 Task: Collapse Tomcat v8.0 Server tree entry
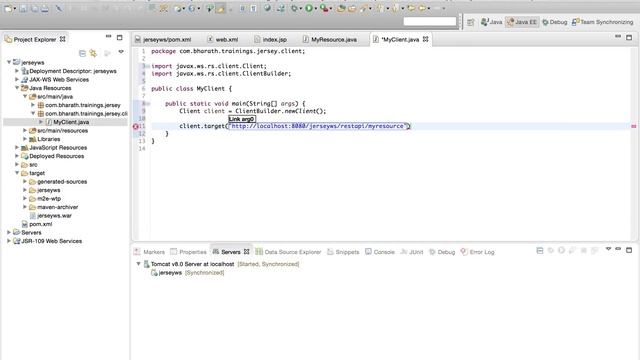coord(138,264)
